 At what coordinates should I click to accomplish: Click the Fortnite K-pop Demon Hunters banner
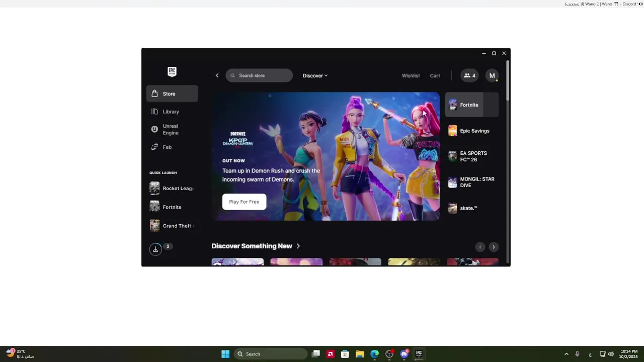326,156
